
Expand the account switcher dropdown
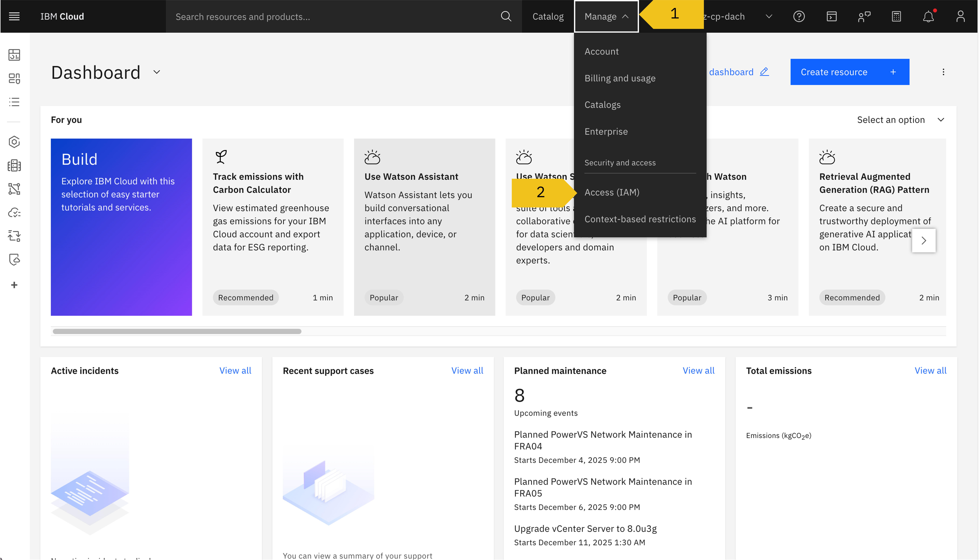[x=769, y=16]
